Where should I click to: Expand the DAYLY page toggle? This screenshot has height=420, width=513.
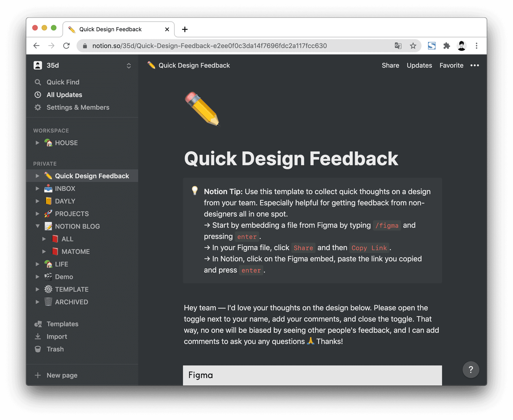coord(37,201)
